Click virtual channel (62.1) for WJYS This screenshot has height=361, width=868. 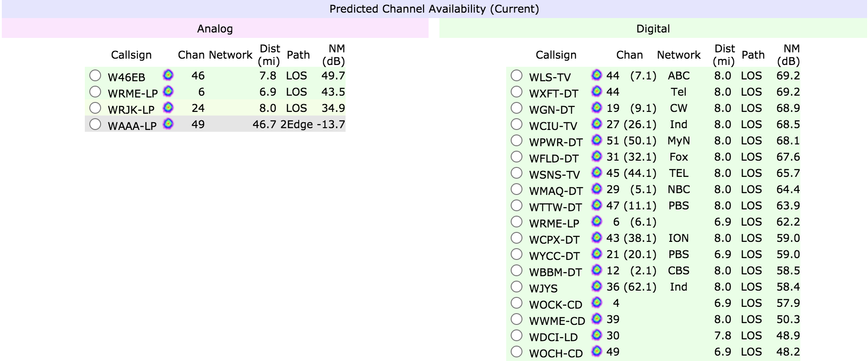click(x=640, y=287)
